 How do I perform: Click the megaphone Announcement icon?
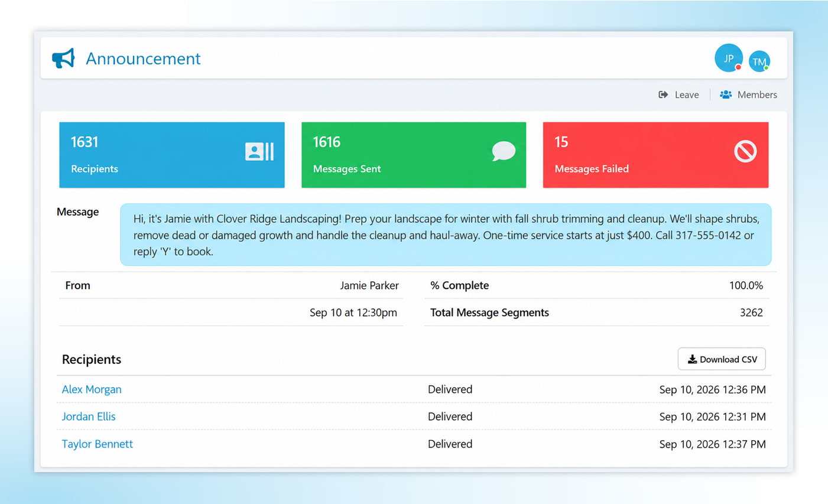[63, 58]
